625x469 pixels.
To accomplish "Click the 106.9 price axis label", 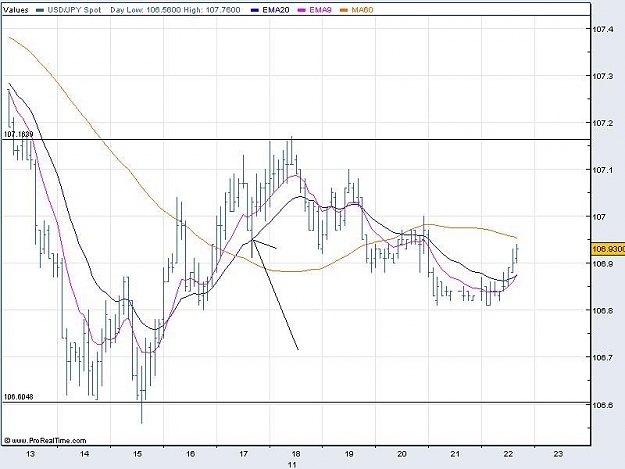I will point(603,263).
